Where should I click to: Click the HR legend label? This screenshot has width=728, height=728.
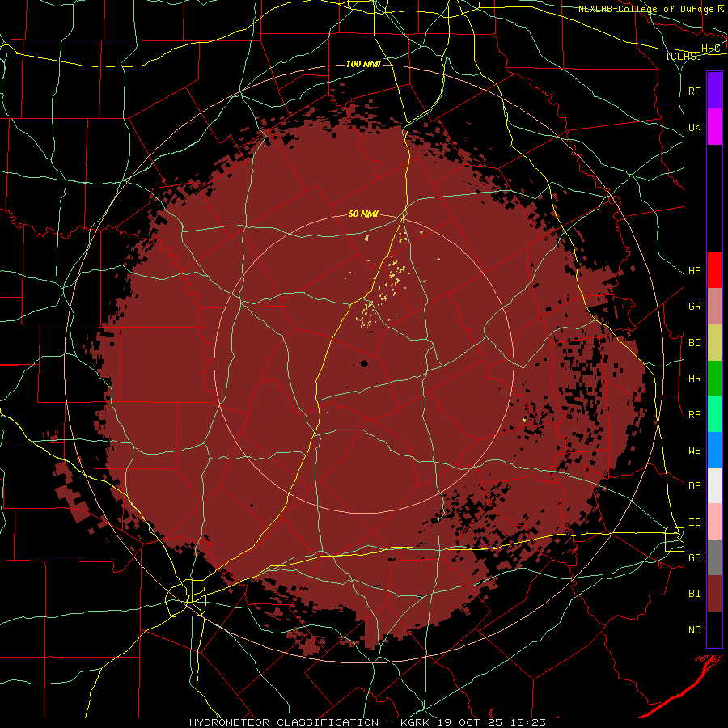click(x=695, y=379)
